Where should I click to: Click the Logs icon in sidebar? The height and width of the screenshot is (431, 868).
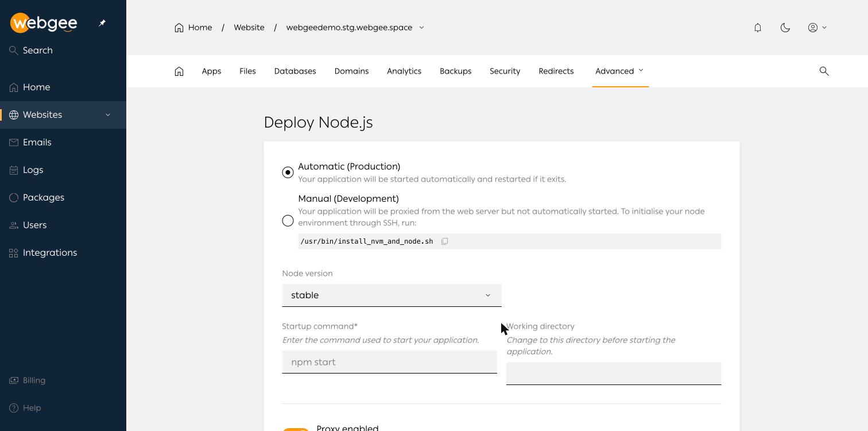pyautogui.click(x=14, y=170)
